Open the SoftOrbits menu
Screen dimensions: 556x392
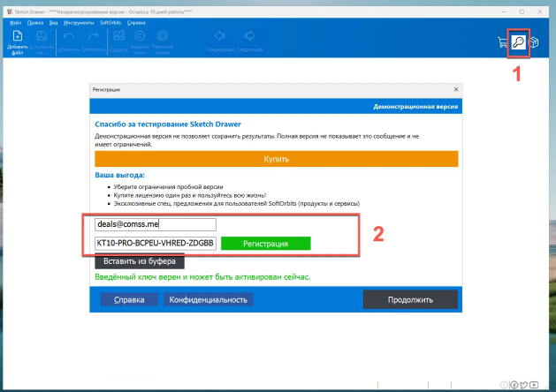click(x=110, y=23)
